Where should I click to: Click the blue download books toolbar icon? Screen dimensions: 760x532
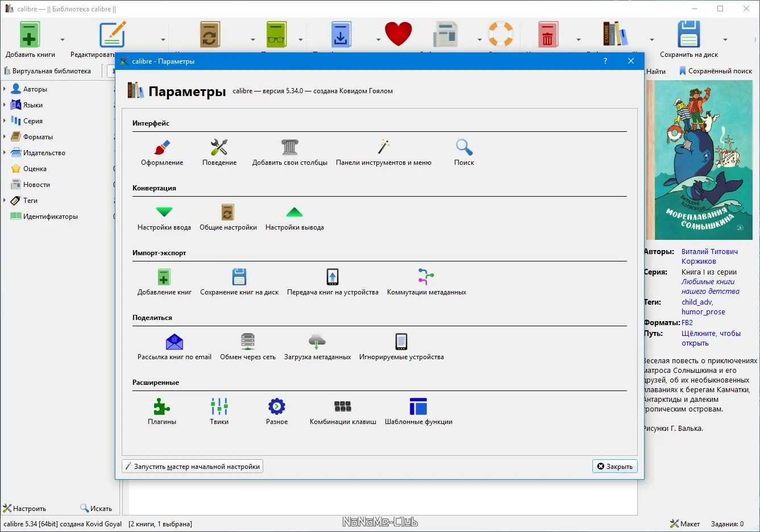point(341,34)
